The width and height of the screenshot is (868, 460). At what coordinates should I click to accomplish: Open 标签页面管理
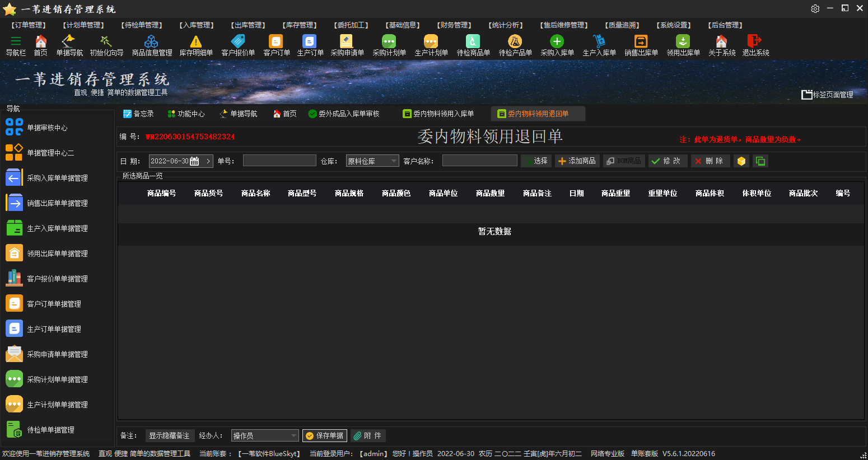pos(828,95)
